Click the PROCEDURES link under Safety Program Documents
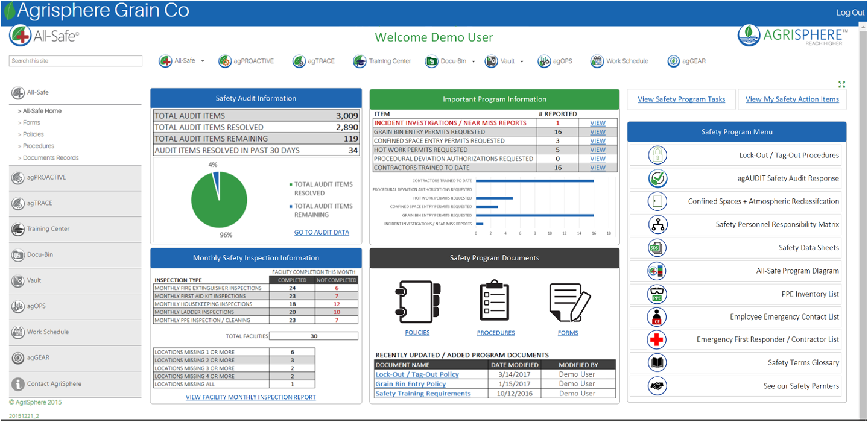 [496, 333]
